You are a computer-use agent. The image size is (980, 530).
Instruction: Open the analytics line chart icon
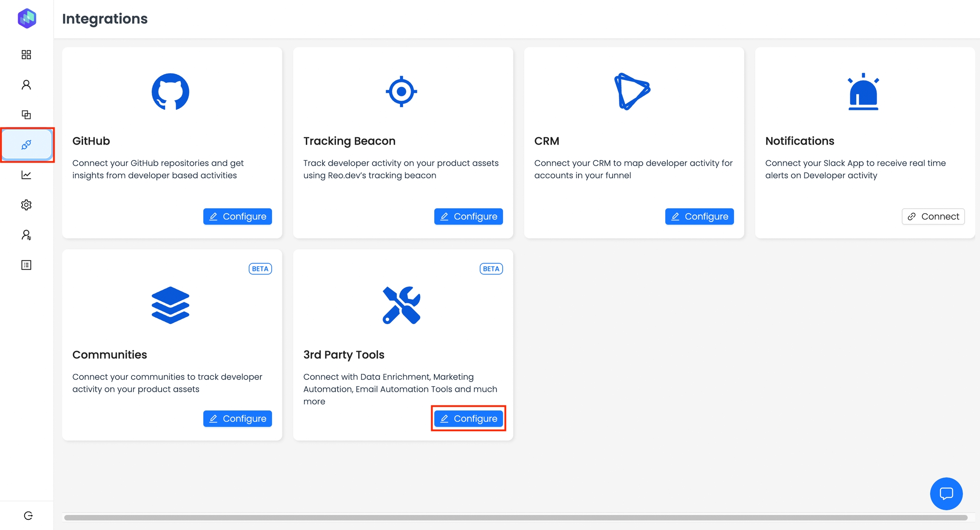click(26, 175)
